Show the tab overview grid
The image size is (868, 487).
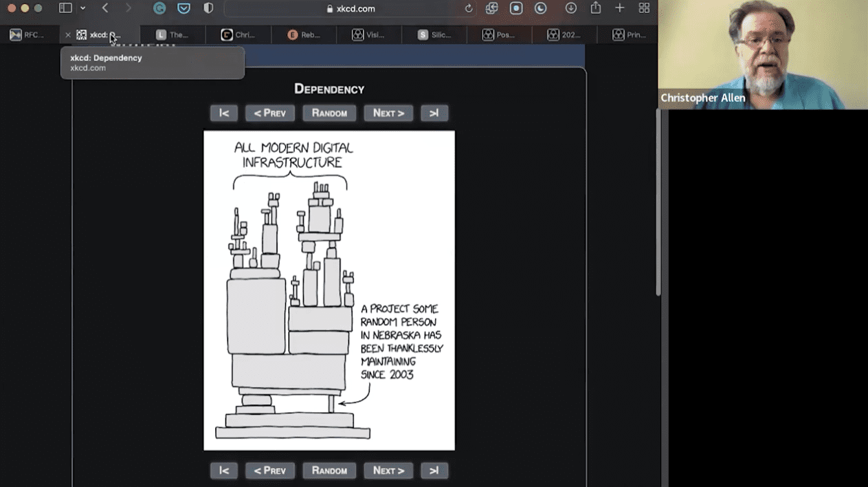click(644, 8)
